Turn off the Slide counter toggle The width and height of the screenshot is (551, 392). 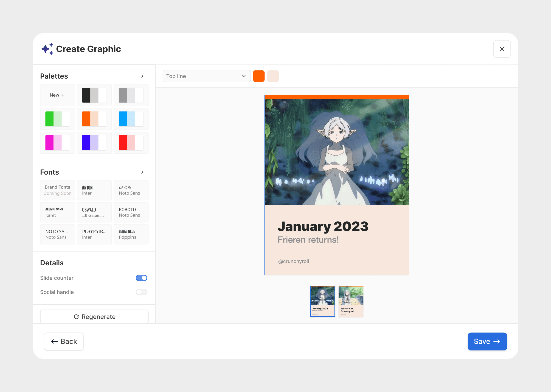[141, 278]
